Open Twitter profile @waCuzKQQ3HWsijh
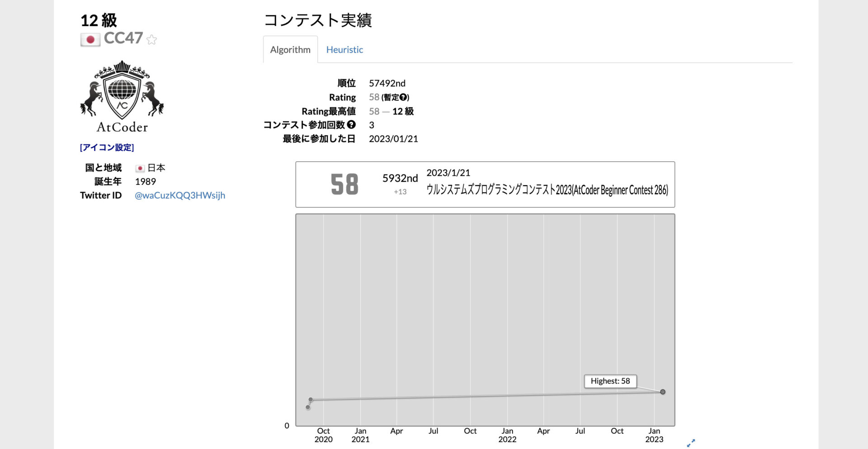The height and width of the screenshot is (449, 868). point(179,195)
